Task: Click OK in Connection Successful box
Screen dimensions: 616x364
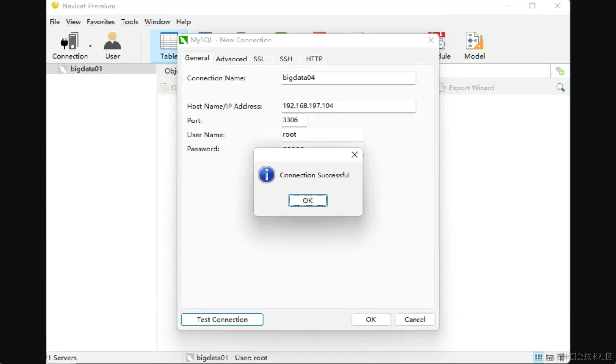Action: point(308,200)
